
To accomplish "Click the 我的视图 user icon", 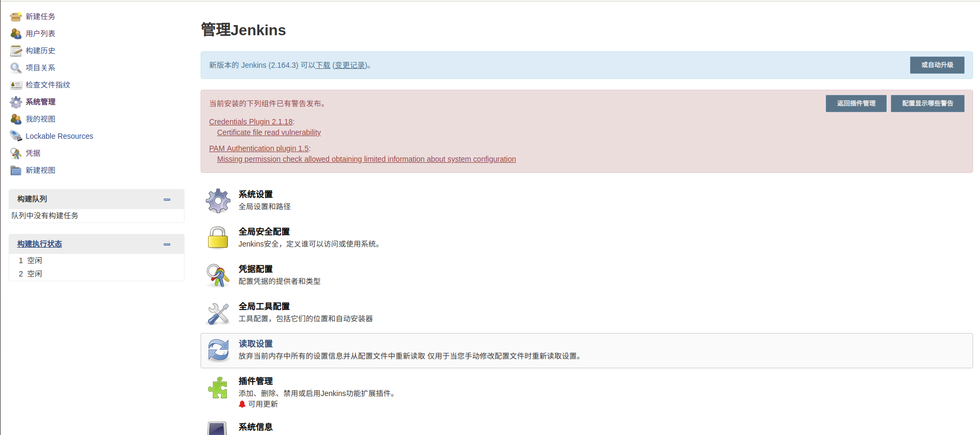I will [16, 119].
